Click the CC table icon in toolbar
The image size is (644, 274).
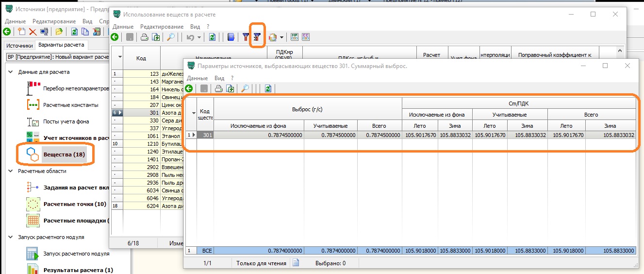(x=306, y=37)
